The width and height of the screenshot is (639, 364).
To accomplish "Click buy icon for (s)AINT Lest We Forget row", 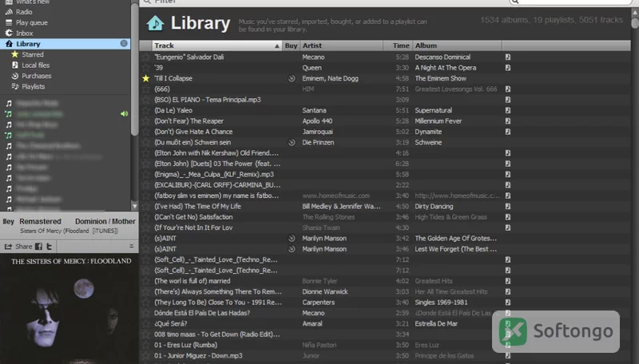I will tap(292, 249).
